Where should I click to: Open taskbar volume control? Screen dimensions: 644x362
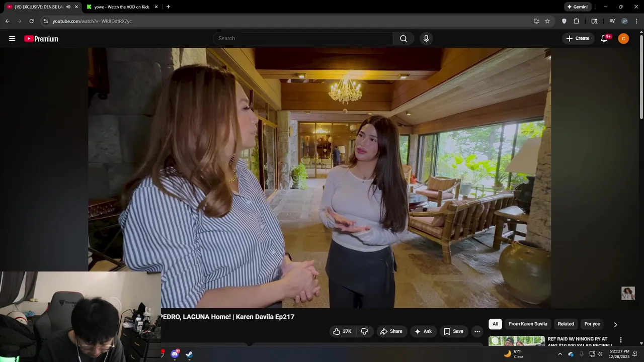coord(600,354)
